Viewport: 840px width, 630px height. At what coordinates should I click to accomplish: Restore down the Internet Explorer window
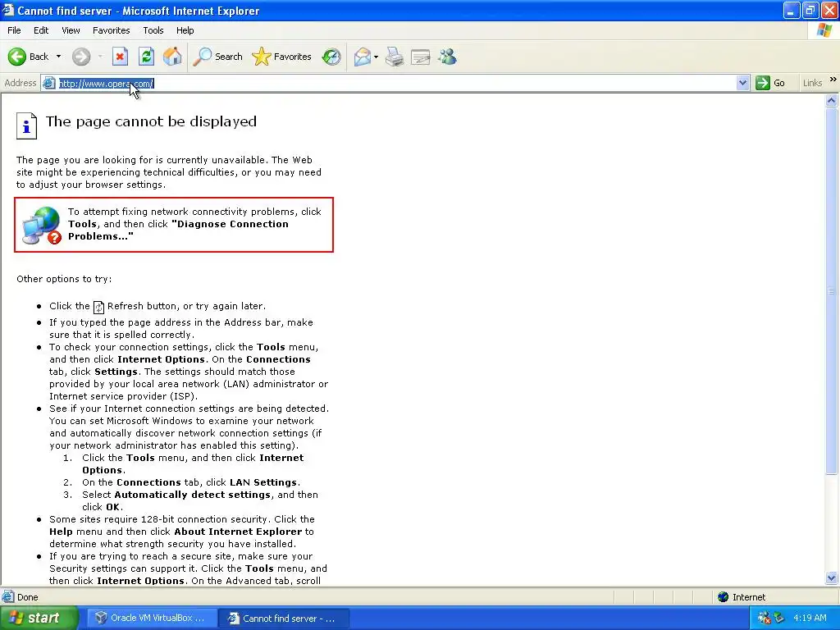pos(810,10)
